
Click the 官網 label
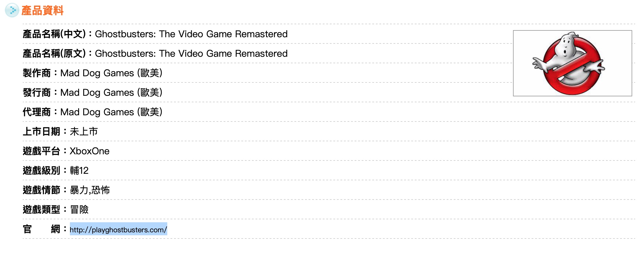pos(41,229)
